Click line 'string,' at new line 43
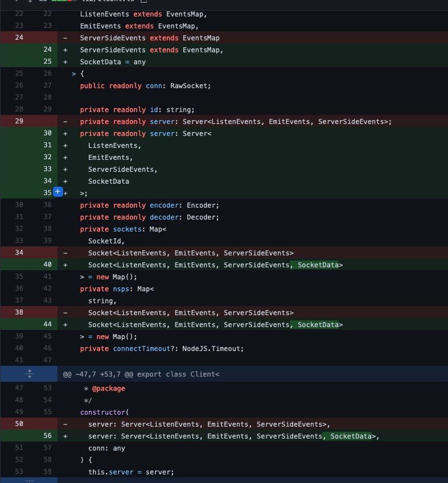Screen dimensions: 448x483 pos(102,301)
